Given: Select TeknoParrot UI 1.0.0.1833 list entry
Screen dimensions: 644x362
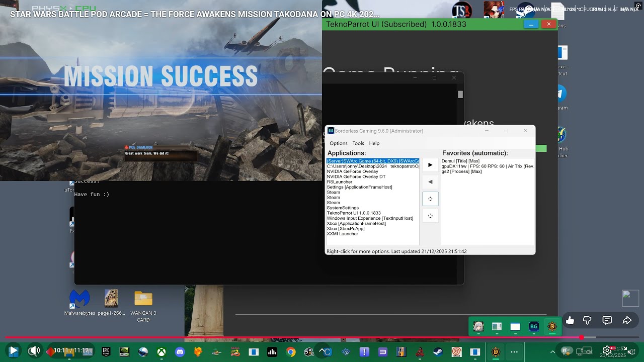Looking at the screenshot, I should (x=354, y=213).
